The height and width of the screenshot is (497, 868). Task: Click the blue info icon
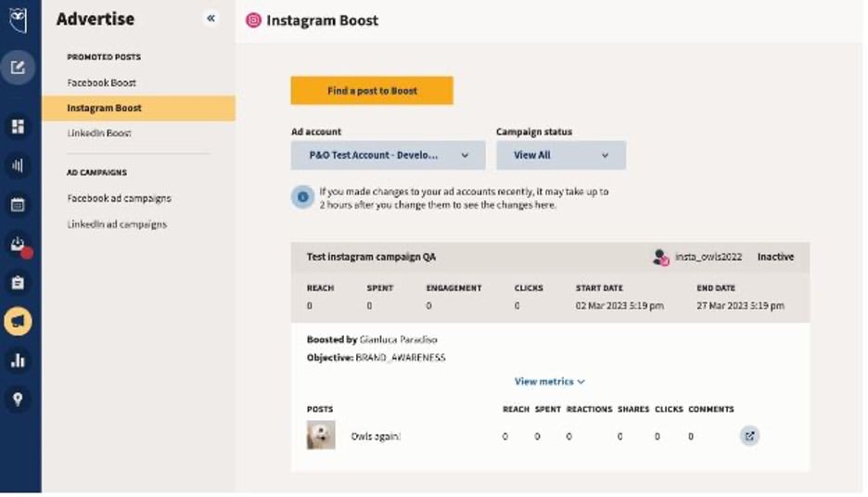[x=303, y=197]
